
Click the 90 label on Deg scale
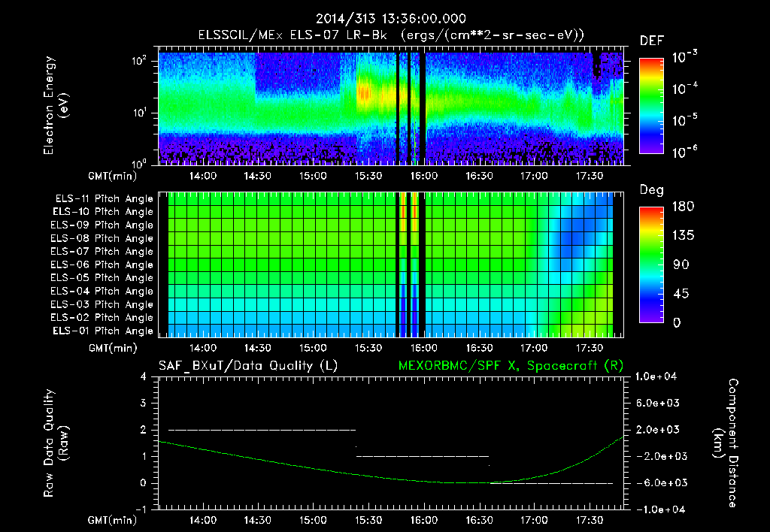click(680, 265)
